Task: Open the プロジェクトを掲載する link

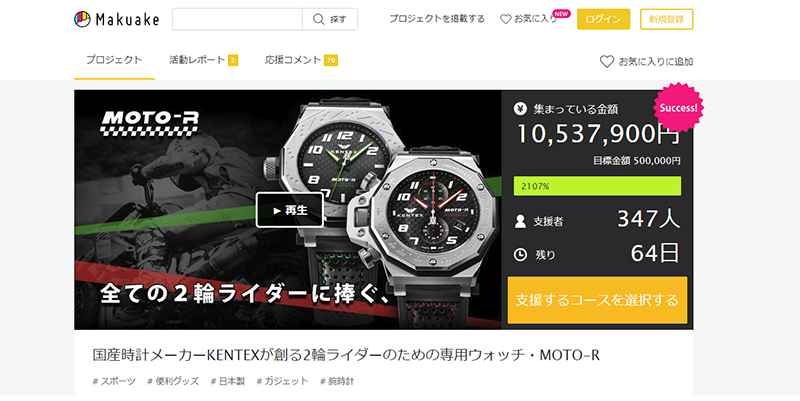Action: click(437, 19)
